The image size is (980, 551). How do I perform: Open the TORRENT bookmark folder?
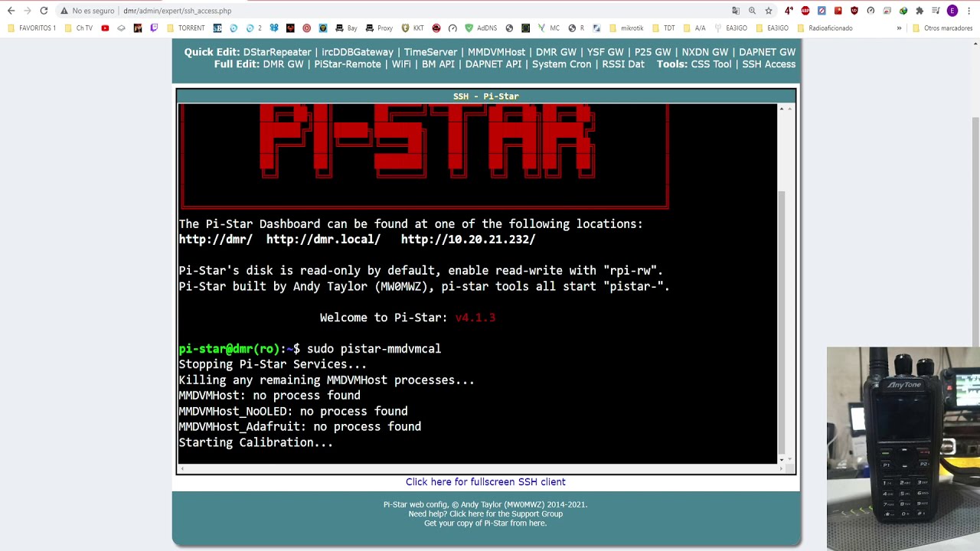(186, 28)
